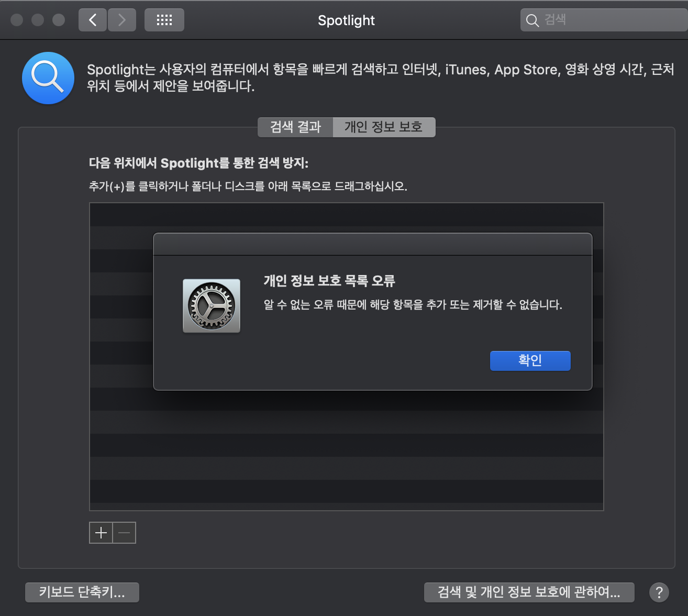Click the error dialog's title bar
This screenshot has width=688, height=616.
372,245
